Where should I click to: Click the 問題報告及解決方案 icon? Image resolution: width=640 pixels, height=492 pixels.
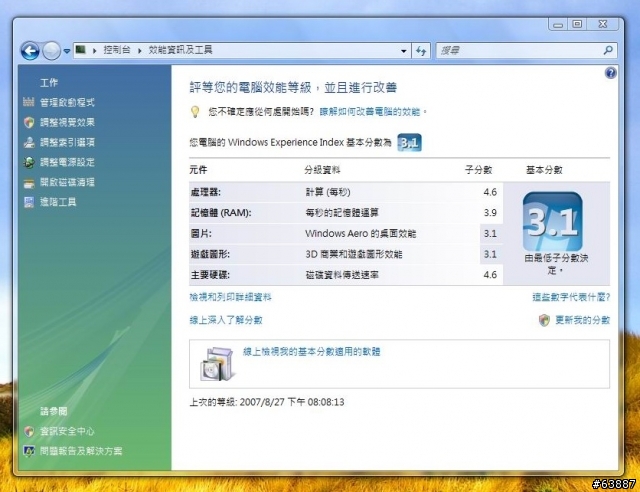coord(29,451)
